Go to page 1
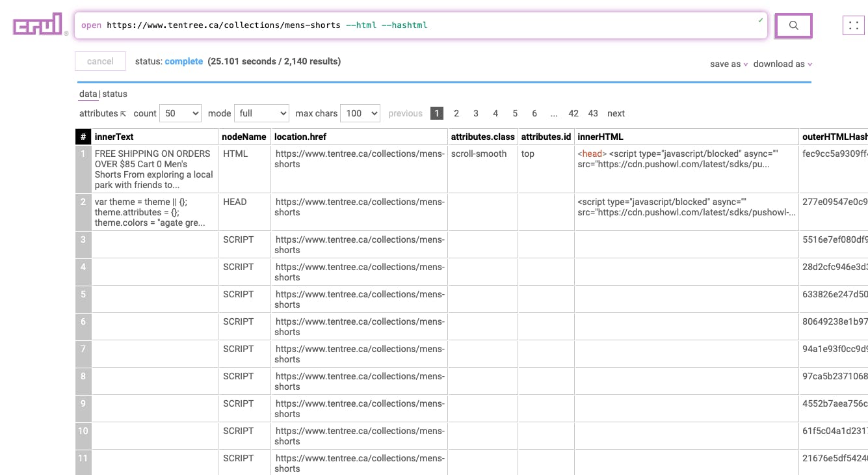The height and width of the screenshot is (475, 868). pos(437,113)
